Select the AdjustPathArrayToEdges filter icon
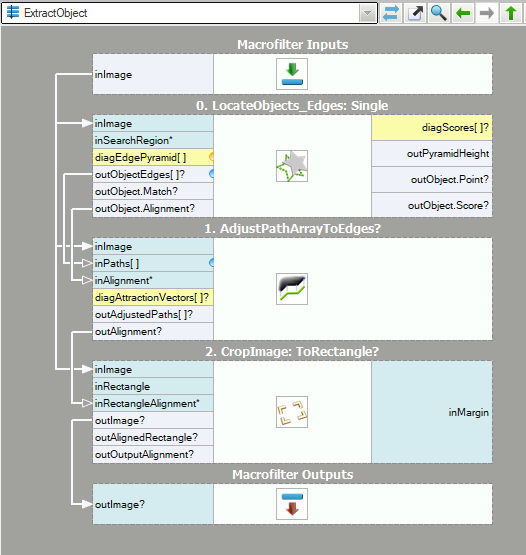This screenshot has height=555, width=526. pyautogui.click(x=292, y=289)
